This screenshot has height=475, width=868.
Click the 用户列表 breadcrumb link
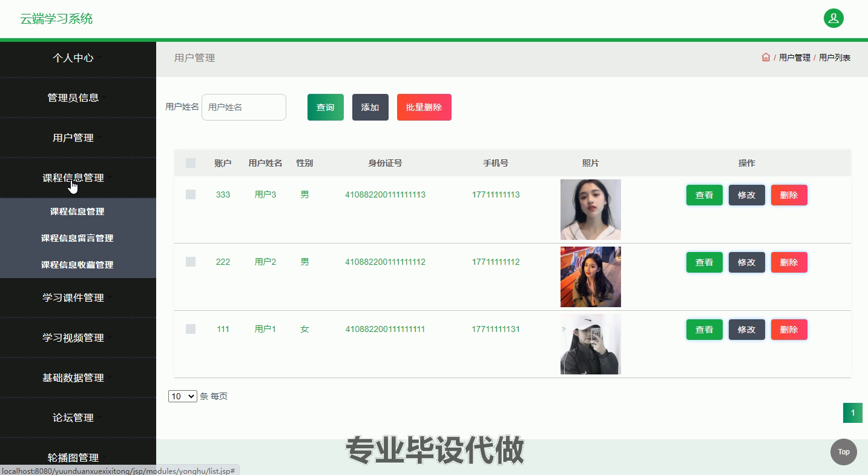835,58
